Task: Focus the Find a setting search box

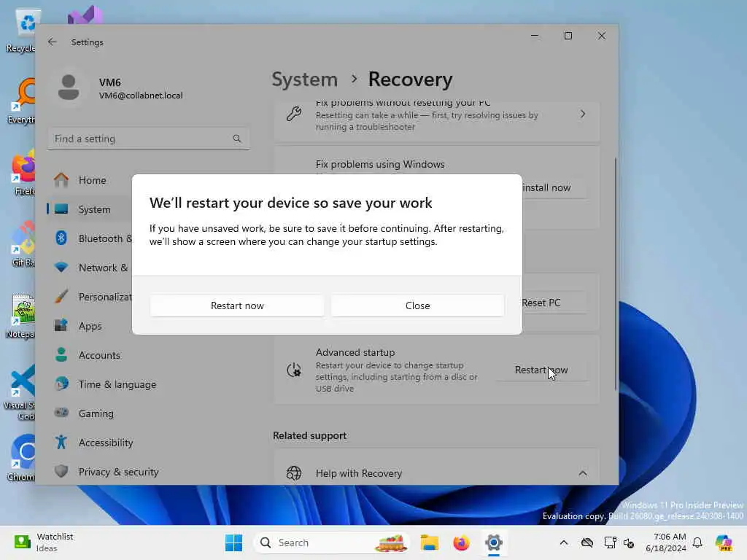Action: pos(148,139)
